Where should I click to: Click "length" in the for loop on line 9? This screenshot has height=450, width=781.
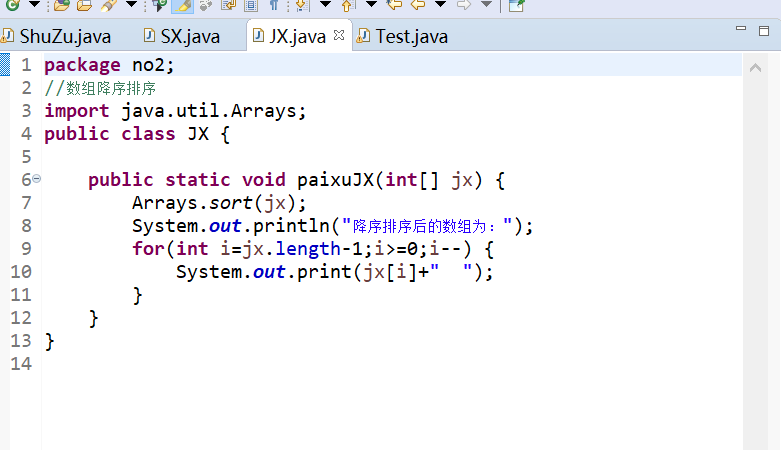pyautogui.click(x=308, y=249)
